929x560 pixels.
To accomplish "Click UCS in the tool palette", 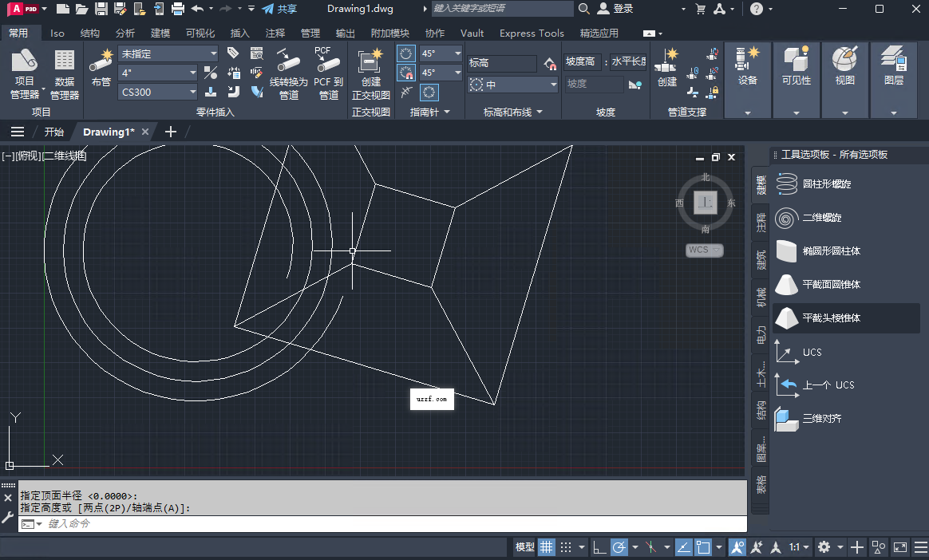I will (811, 351).
